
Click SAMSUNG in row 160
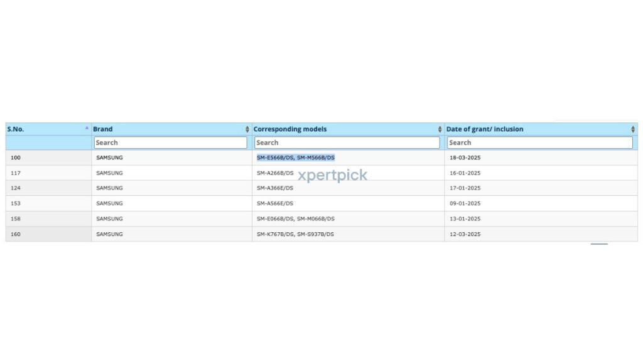[109, 234]
